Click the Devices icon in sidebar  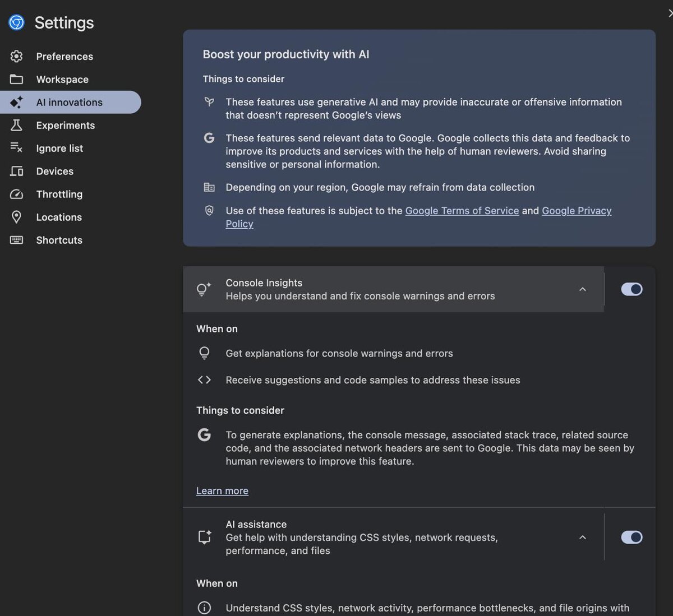click(x=17, y=171)
